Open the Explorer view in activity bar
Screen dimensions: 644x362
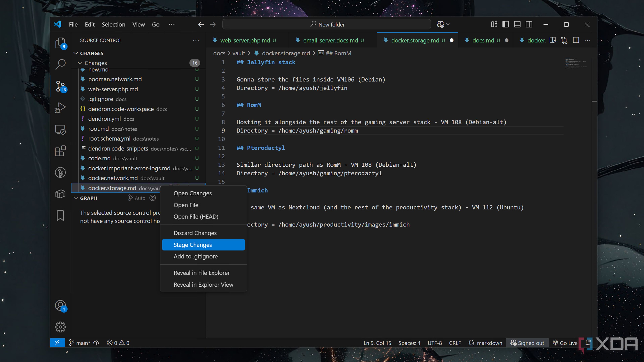(60, 43)
